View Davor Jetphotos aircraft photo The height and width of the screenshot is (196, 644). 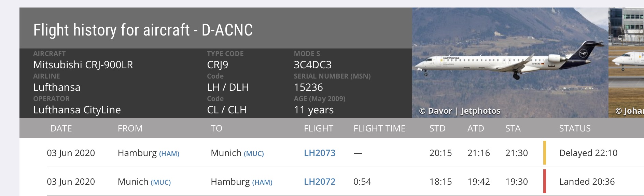(x=510, y=62)
